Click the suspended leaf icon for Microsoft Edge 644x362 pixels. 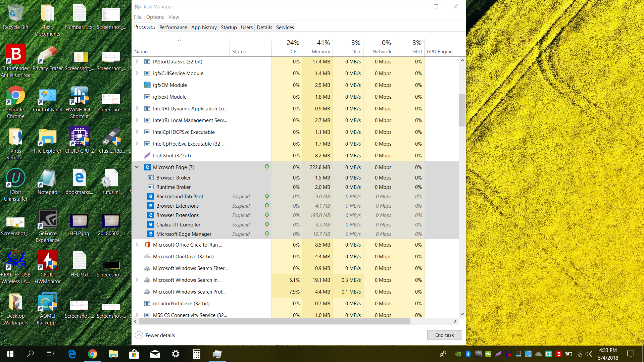[x=267, y=167]
